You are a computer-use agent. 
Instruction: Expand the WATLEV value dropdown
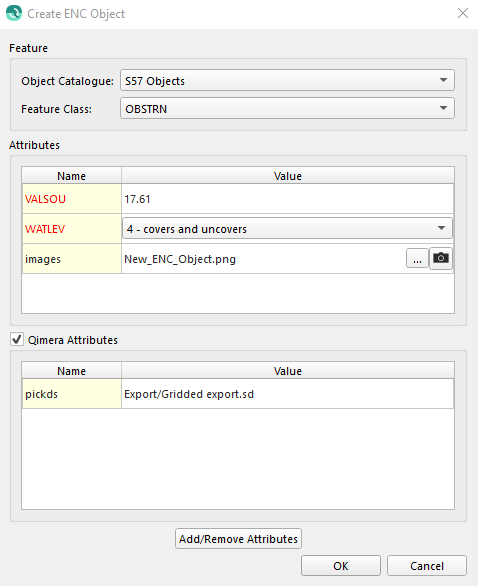click(x=287, y=228)
